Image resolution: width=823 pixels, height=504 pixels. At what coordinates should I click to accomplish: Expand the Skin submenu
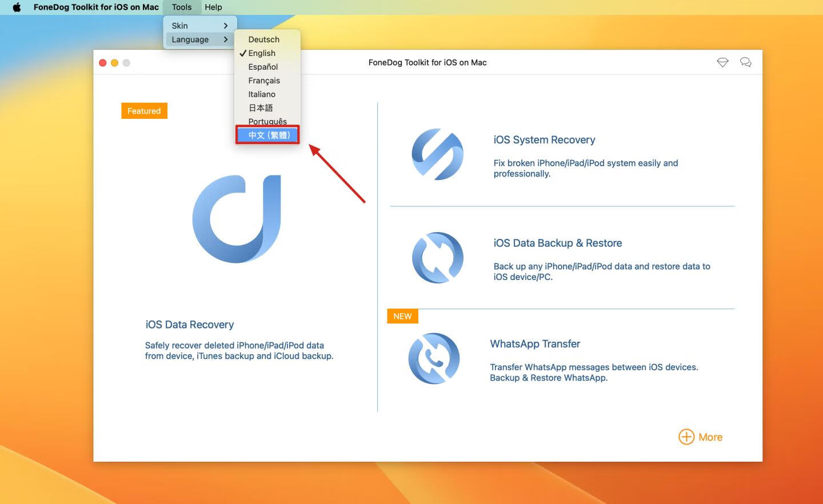pyautogui.click(x=200, y=26)
